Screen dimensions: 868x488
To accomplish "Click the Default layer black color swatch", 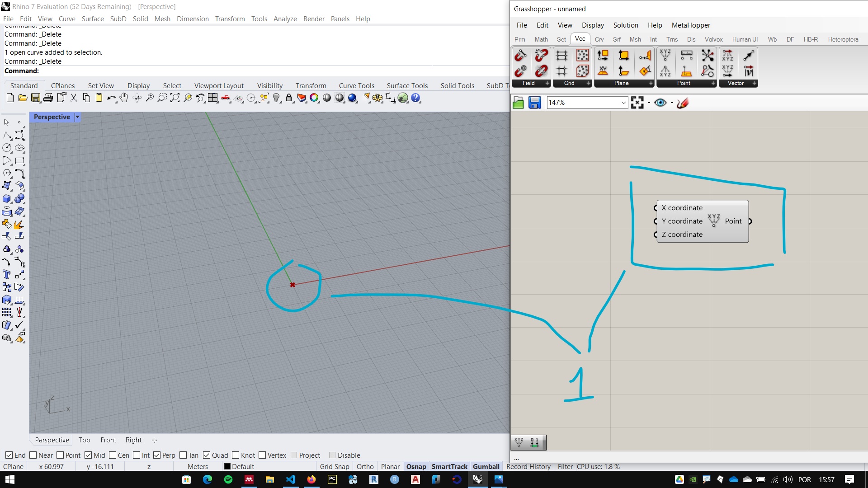I will click(x=227, y=467).
